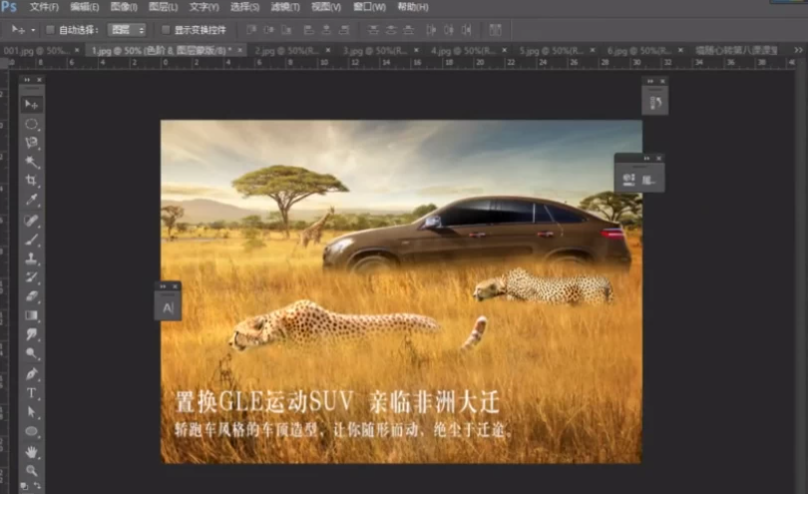The width and height of the screenshot is (808, 517).
Task: Swap foreground and background colors
Action: coord(38,486)
